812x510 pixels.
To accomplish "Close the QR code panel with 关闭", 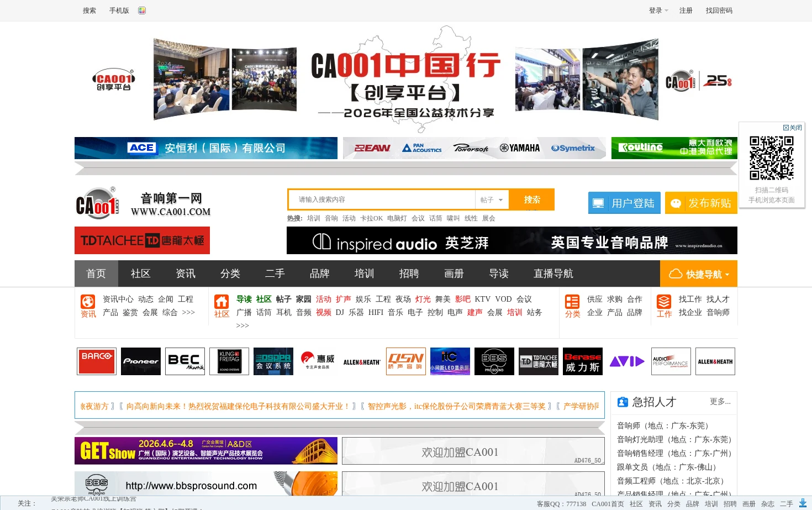I will [793, 128].
